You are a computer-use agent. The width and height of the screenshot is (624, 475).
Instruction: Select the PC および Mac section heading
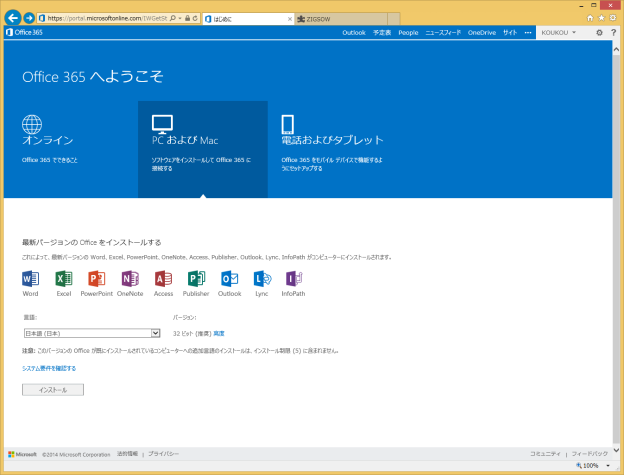point(185,140)
